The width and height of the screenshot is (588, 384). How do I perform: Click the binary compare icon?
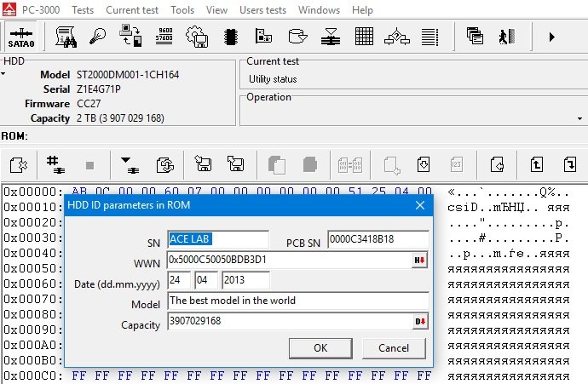(350, 165)
